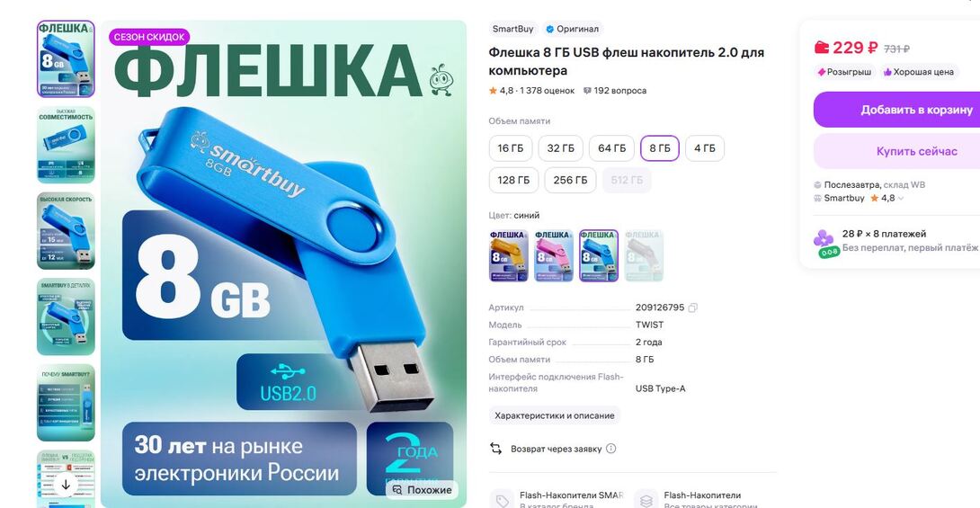Open Похожие similar items search
This screenshot has width=980, height=508.
click(422, 490)
